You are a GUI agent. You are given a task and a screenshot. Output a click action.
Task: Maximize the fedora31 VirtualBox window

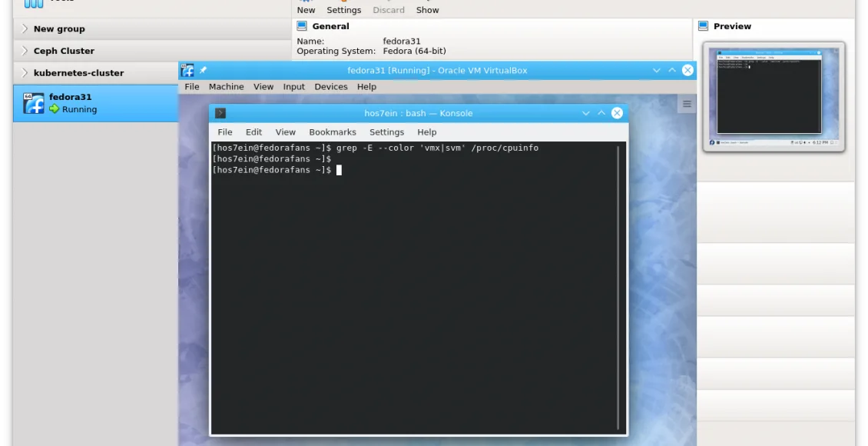coord(672,71)
